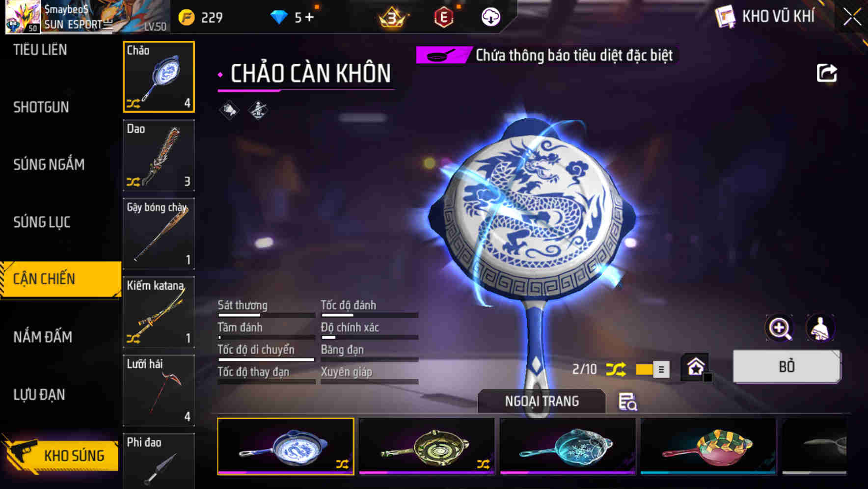
Task: Toggle shuffle on golden pan skin
Action: [x=483, y=464]
